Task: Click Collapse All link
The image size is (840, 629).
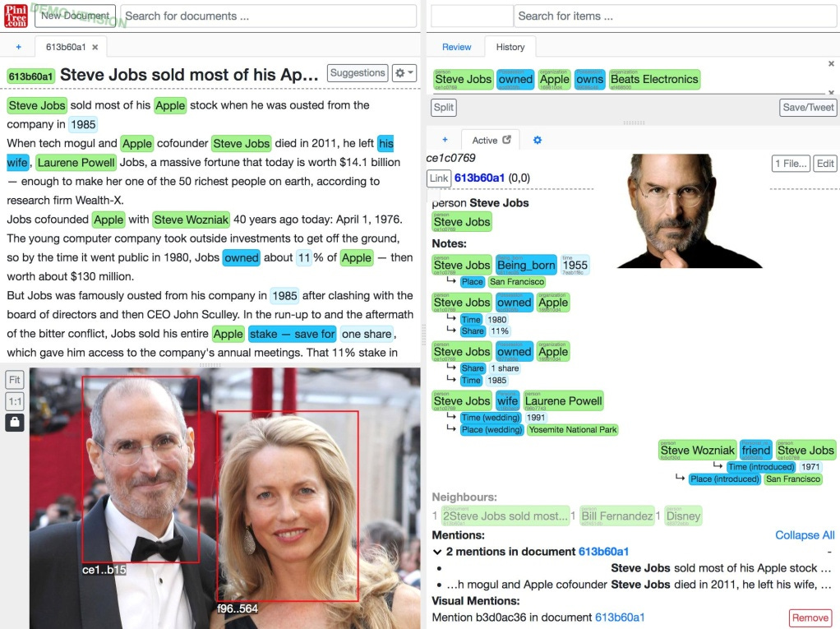Action: (805, 535)
